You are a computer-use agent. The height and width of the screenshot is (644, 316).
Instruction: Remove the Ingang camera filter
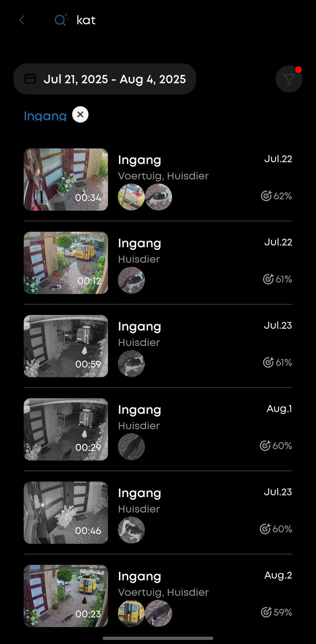pos(80,114)
